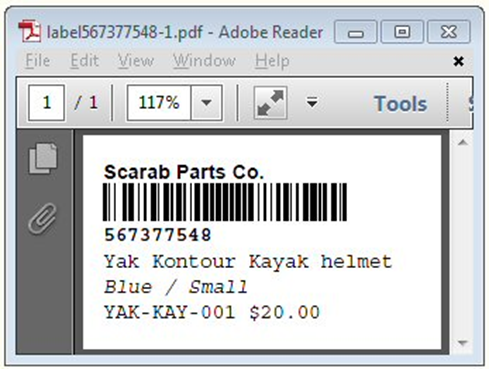
Task: Click the scroll up arrow
Action: coord(462,143)
